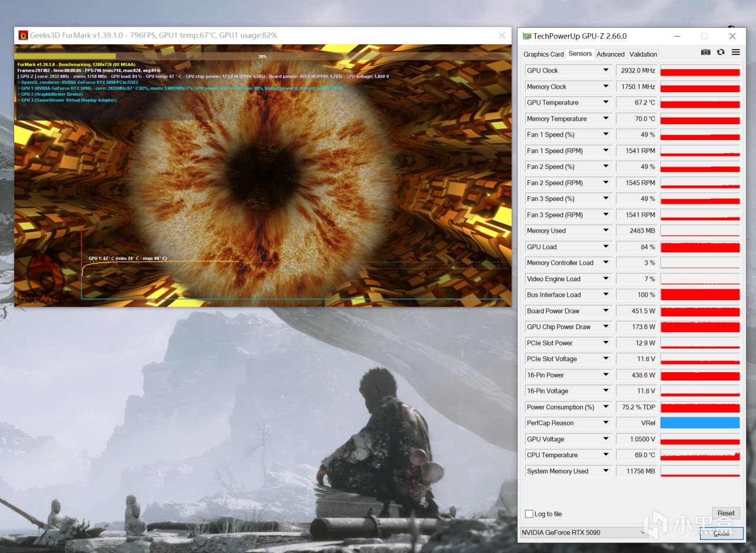Click the FurMark 20% benchmark progress bar
Image resolution: width=756 pixels, height=553 pixels.
tap(263, 57)
